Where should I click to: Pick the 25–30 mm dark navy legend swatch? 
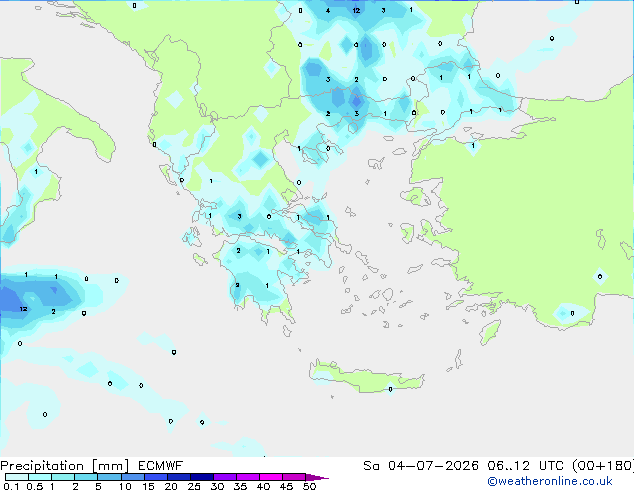(202, 477)
